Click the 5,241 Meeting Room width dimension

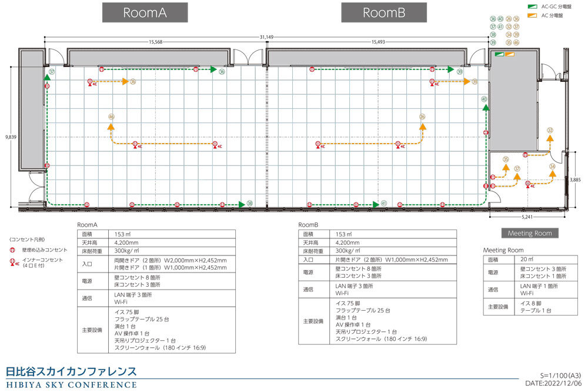click(527, 217)
